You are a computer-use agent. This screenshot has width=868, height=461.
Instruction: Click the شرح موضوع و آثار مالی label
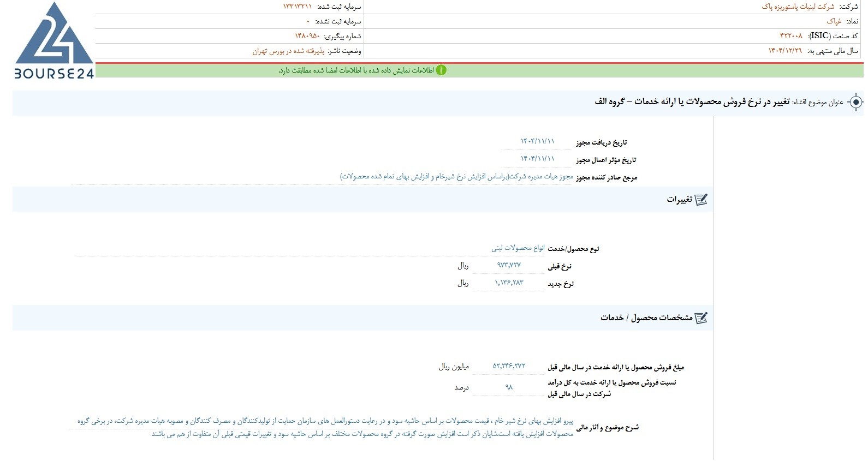tap(608, 427)
